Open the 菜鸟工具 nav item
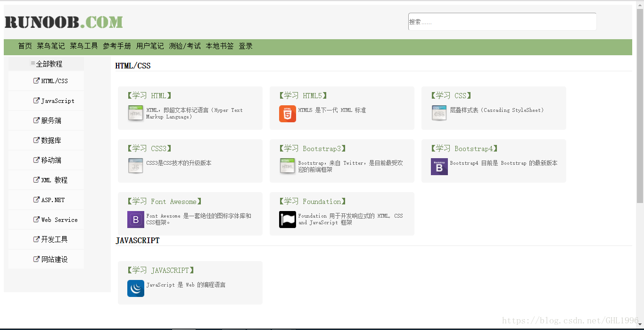644x330 pixels. (x=84, y=46)
